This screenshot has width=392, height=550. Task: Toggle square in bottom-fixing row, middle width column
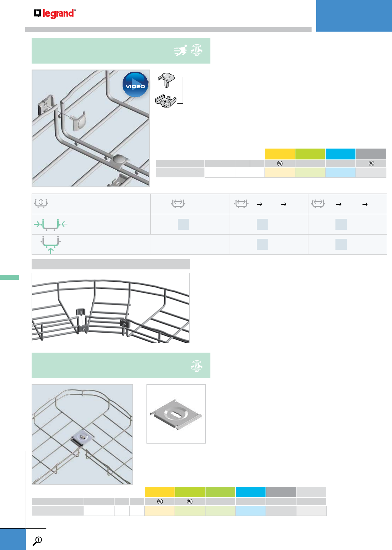pos(262,244)
